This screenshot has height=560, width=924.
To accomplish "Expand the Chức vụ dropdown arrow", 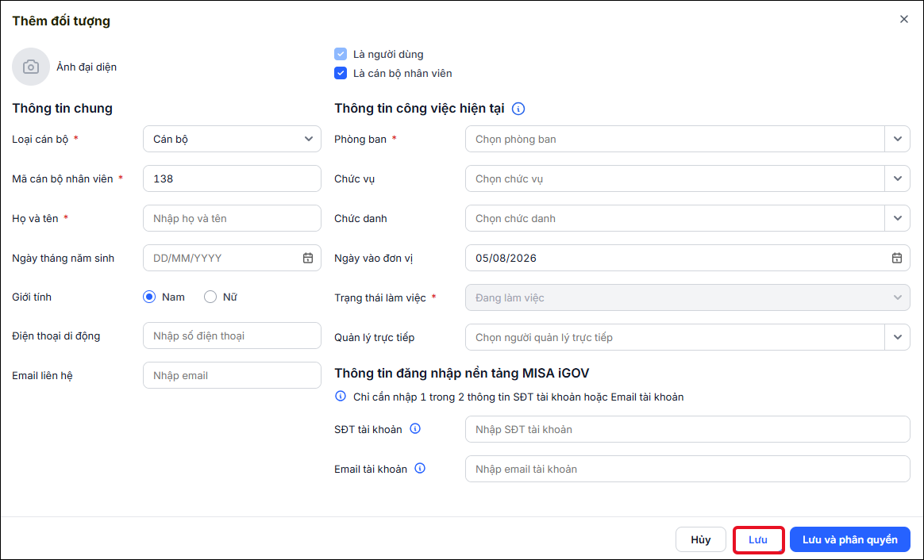I will tap(897, 178).
